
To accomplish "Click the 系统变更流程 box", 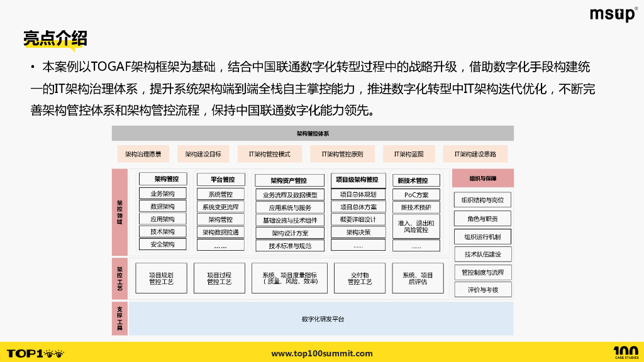I will point(221,207).
